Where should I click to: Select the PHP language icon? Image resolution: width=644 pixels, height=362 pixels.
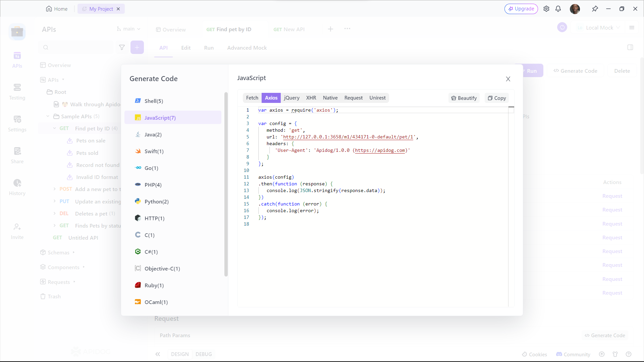coord(138,185)
